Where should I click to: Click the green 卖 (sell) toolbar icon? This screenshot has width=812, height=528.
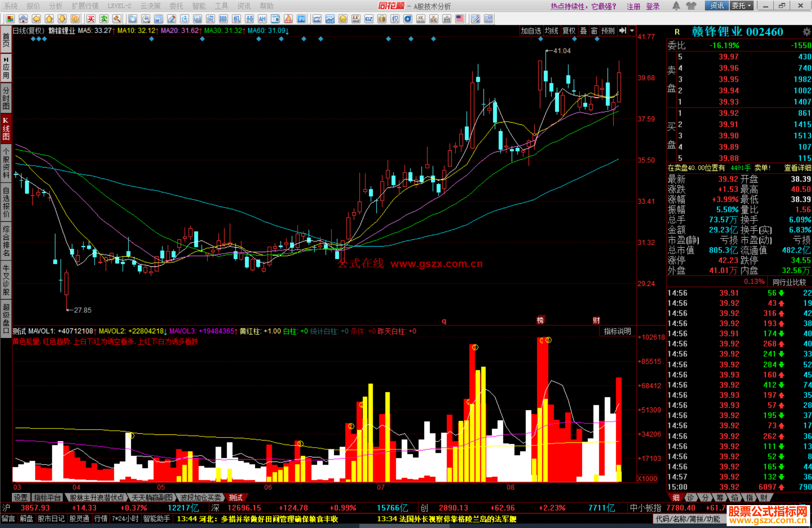[x=104, y=19]
